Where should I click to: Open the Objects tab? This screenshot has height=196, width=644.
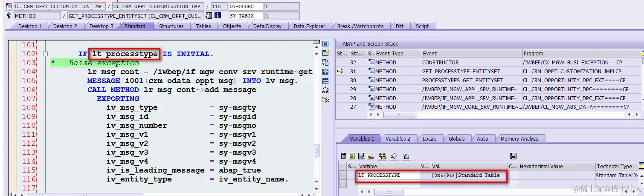232,26
